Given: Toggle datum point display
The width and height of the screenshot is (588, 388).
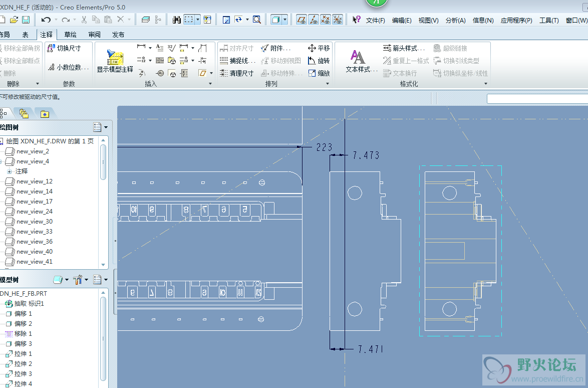Looking at the screenshot, I should pyautogui.click(x=326, y=20).
